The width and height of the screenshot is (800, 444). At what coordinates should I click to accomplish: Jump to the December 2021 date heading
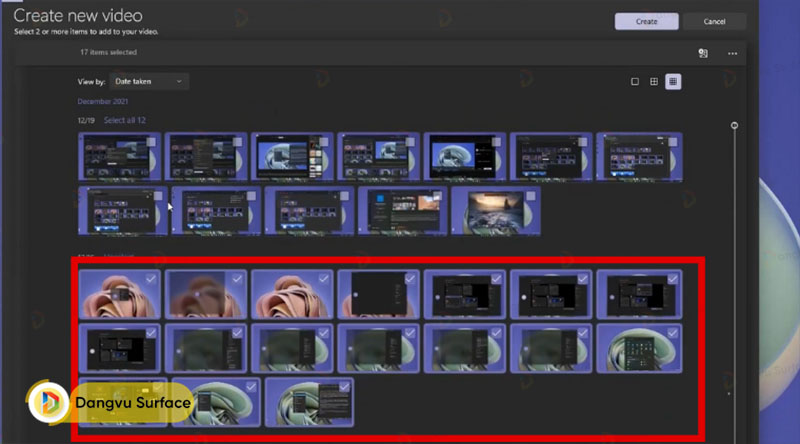(x=103, y=102)
